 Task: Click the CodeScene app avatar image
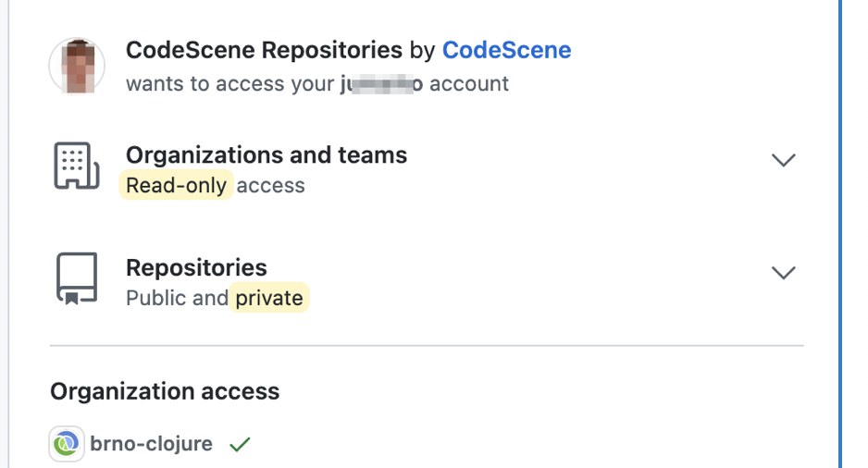coord(77,66)
